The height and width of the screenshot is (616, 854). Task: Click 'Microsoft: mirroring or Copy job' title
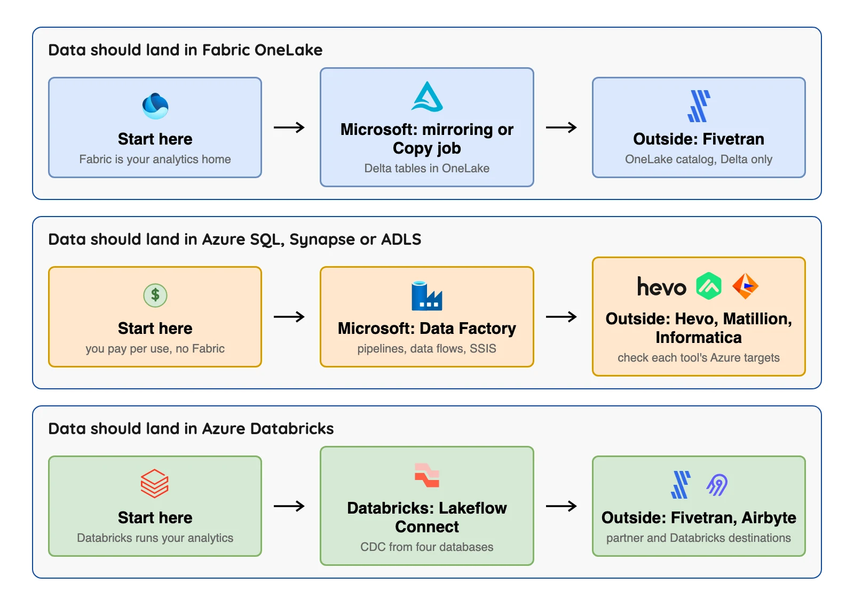coord(427,139)
